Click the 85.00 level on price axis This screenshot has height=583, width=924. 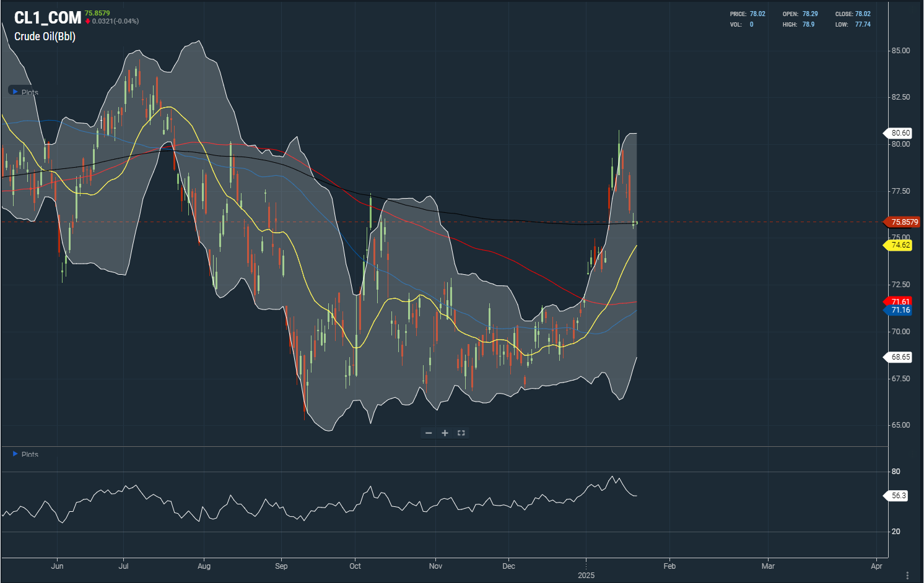[x=900, y=51]
